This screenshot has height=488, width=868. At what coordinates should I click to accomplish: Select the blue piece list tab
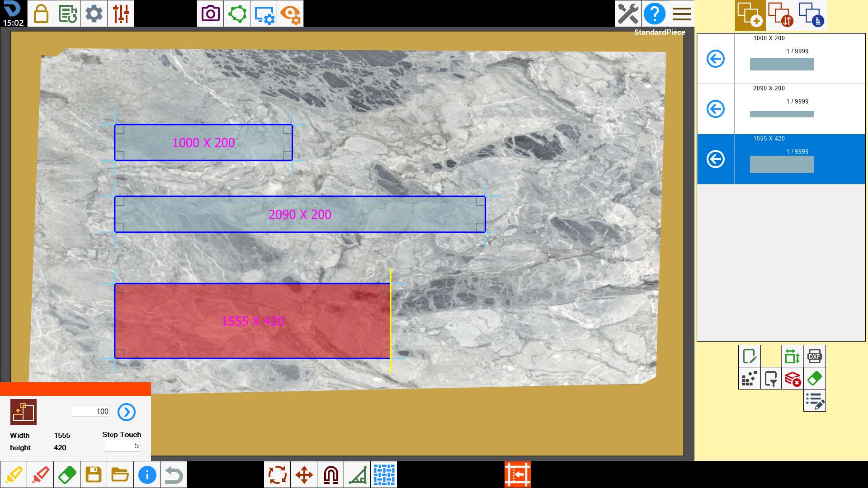pyautogui.click(x=811, y=15)
